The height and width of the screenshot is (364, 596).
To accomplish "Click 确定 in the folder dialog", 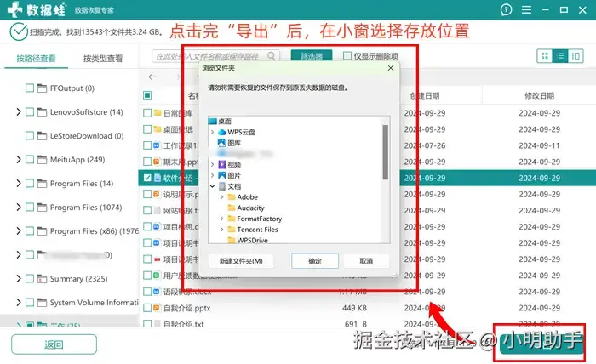I will [x=315, y=261].
